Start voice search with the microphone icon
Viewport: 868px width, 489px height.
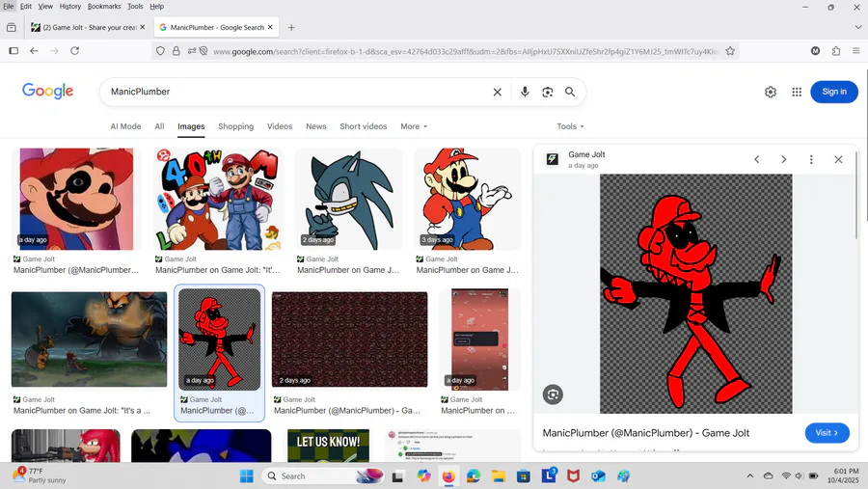525,92
